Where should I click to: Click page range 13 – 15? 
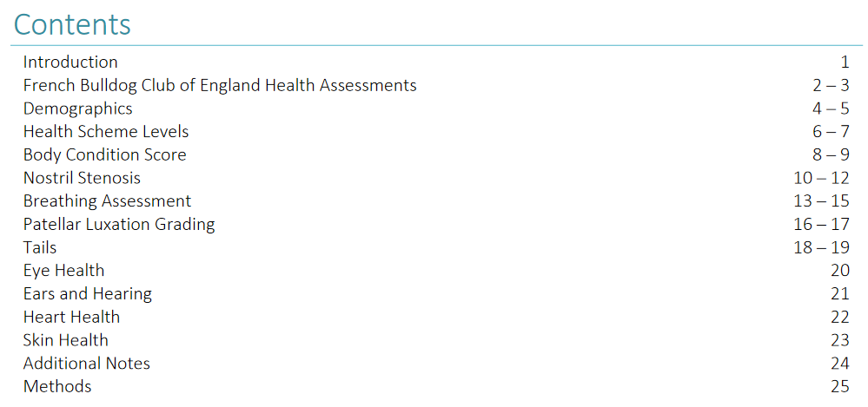(x=821, y=201)
